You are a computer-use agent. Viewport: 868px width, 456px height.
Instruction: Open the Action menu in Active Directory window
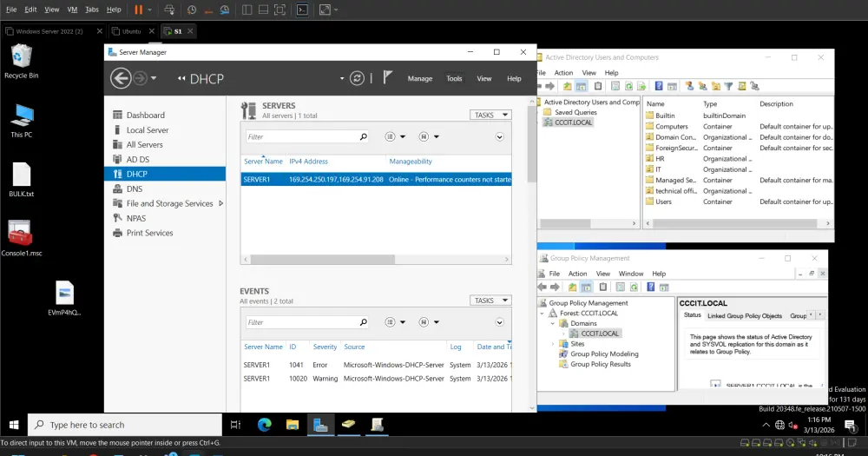tap(563, 73)
